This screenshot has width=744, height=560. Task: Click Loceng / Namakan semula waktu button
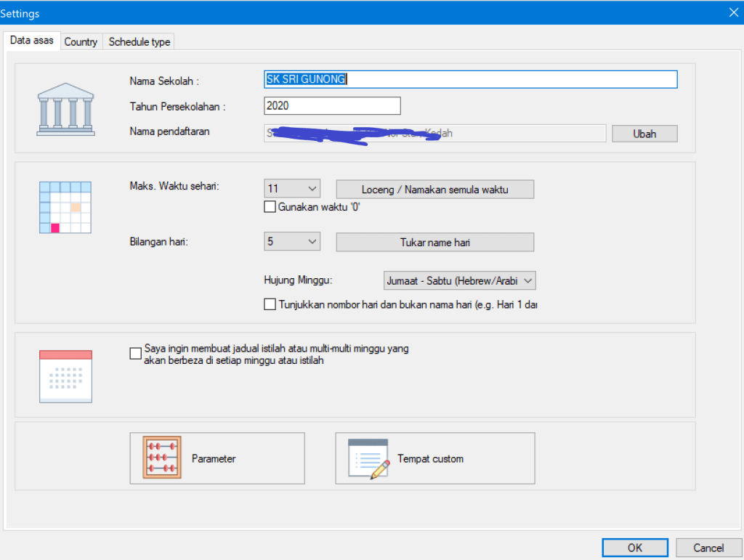pos(434,189)
